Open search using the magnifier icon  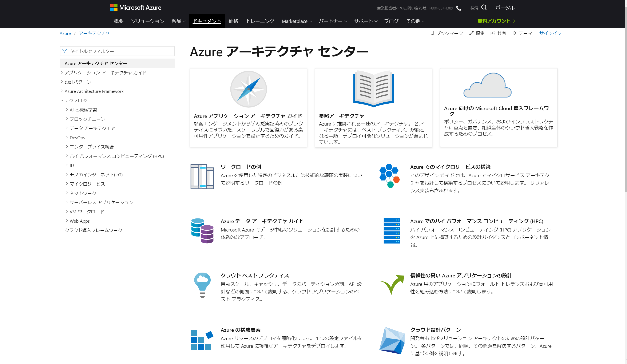484,7
